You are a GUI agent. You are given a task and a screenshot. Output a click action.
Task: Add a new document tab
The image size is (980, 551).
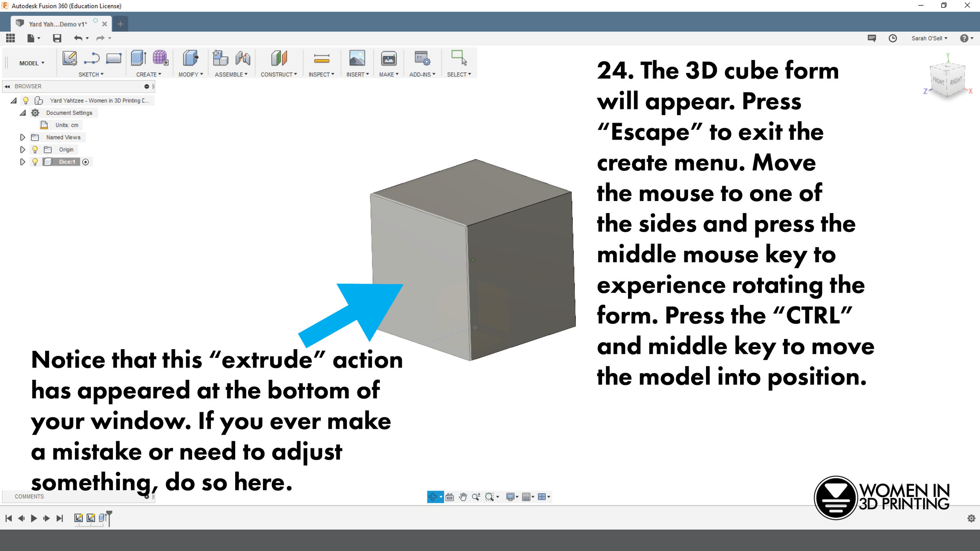(x=120, y=24)
